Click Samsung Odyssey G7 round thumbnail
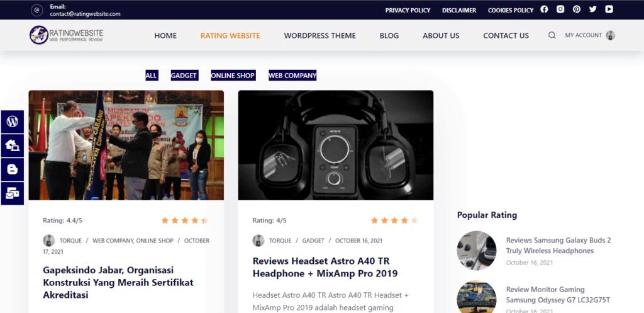The width and height of the screenshot is (644, 313). (477, 297)
